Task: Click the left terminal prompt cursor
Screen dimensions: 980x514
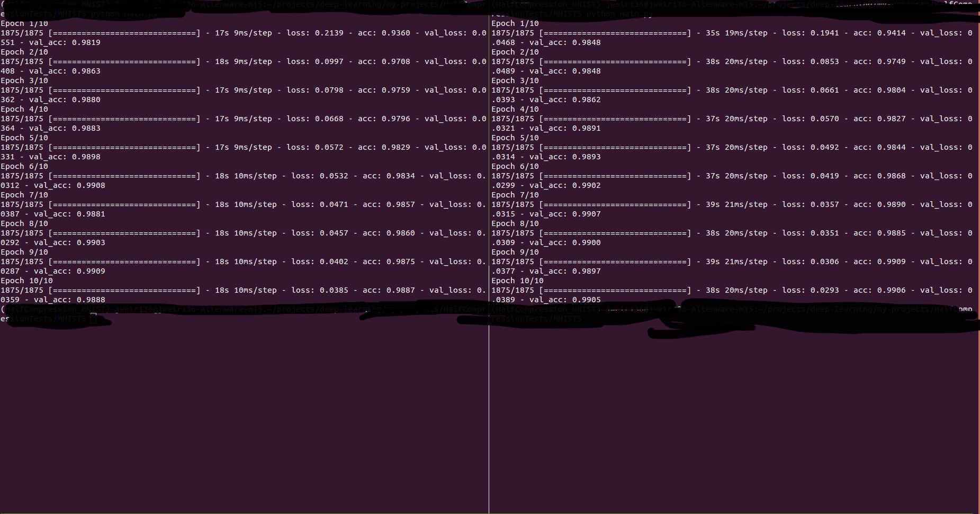Action: pyautogui.click(x=94, y=318)
